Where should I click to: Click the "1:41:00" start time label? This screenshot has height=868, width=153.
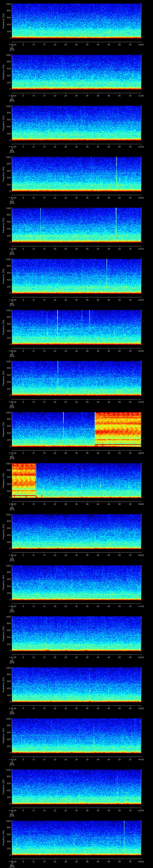pyautogui.click(x=12, y=657)
